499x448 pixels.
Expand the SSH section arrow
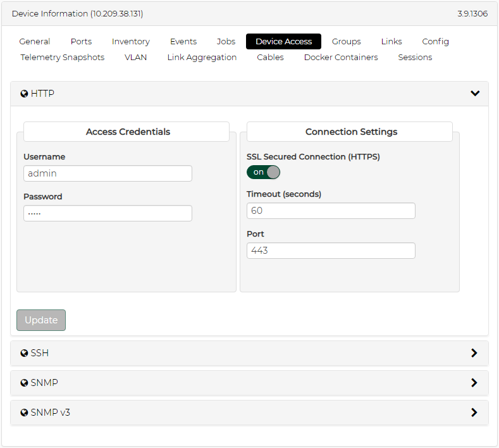[x=474, y=353]
